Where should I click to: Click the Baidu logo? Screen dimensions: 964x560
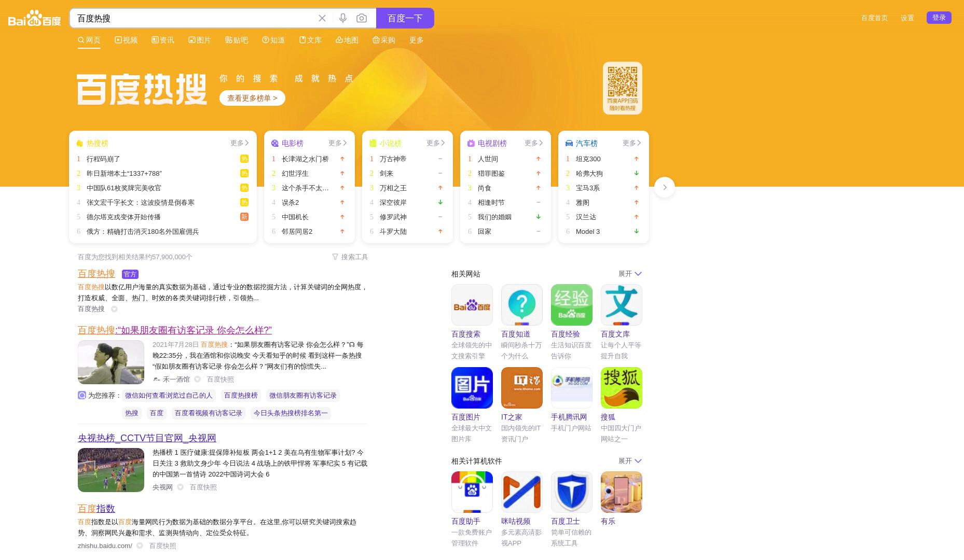tap(34, 18)
